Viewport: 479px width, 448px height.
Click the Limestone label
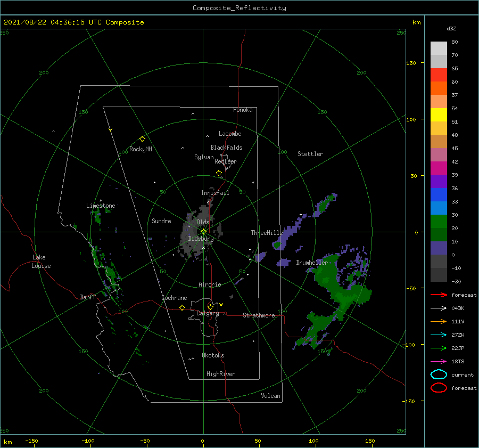[101, 206]
